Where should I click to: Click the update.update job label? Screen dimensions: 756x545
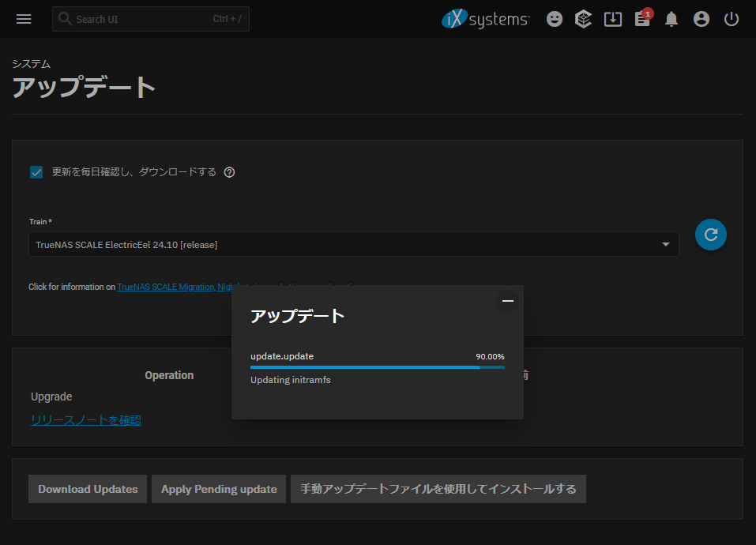[x=282, y=356]
